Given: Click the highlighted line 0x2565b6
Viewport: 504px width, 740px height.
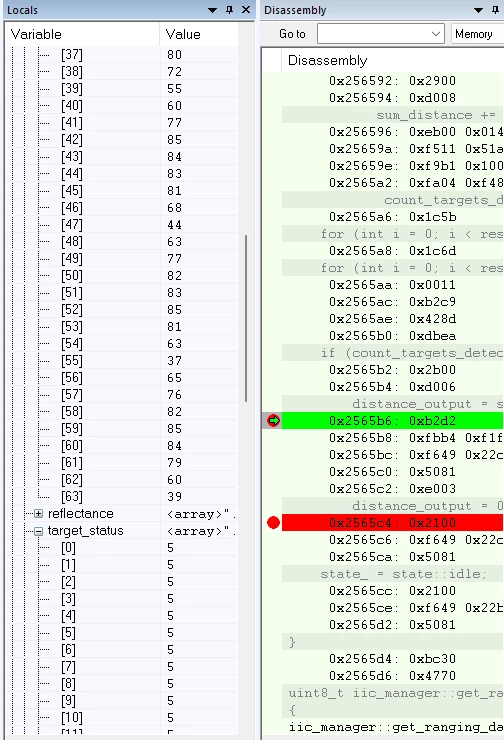Looking at the screenshot, I should tap(393, 420).
